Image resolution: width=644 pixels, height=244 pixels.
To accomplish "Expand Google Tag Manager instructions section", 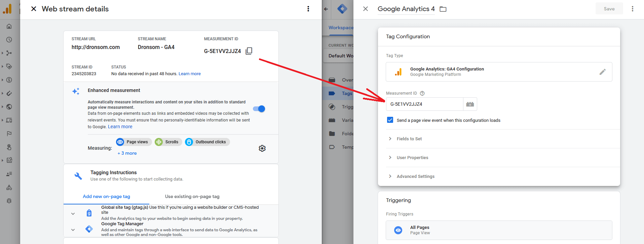I will point(73,230).
